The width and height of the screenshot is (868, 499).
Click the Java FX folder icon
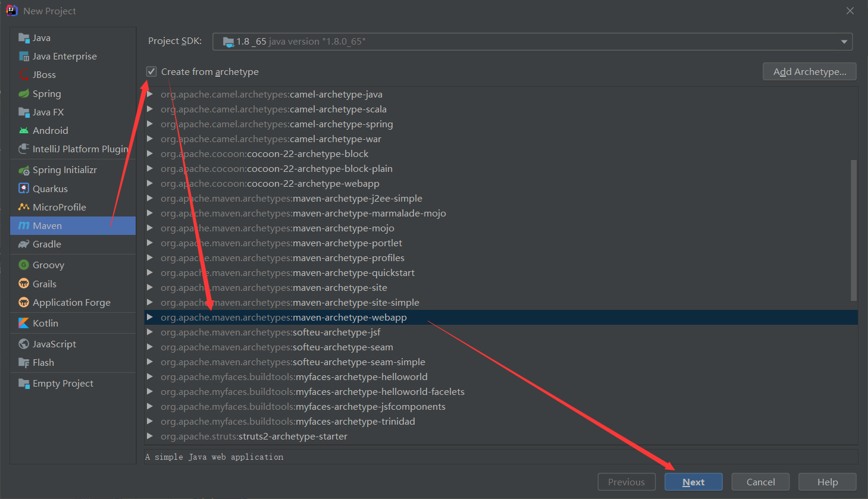[x=24, y=112]
